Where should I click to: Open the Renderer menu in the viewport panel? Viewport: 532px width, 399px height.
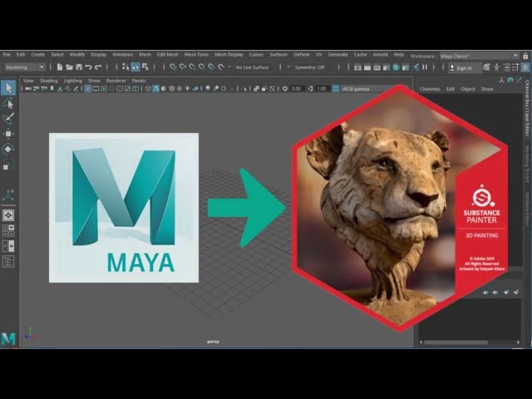click(x=116, y=81)
